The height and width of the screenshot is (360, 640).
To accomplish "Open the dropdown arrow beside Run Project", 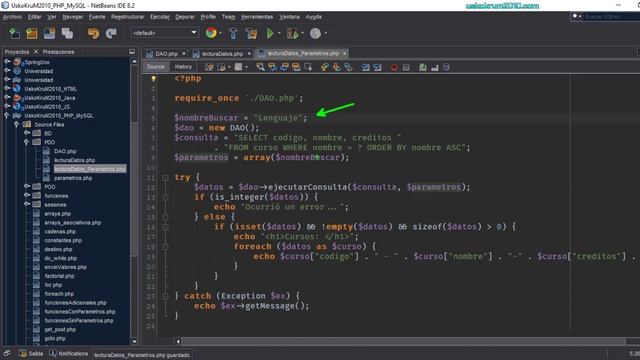I will tap(279, 33).
